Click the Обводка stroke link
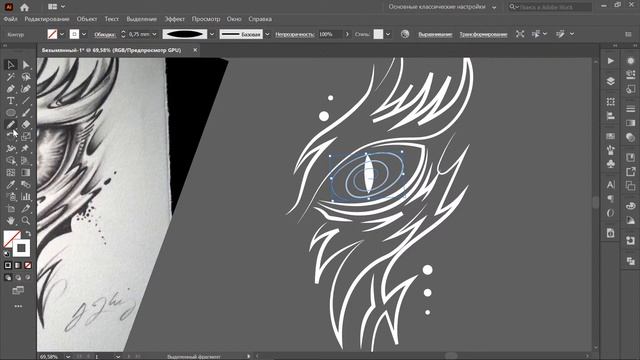Image resolution: width=640 pixels, height=360 pixels. coord(104,35)
